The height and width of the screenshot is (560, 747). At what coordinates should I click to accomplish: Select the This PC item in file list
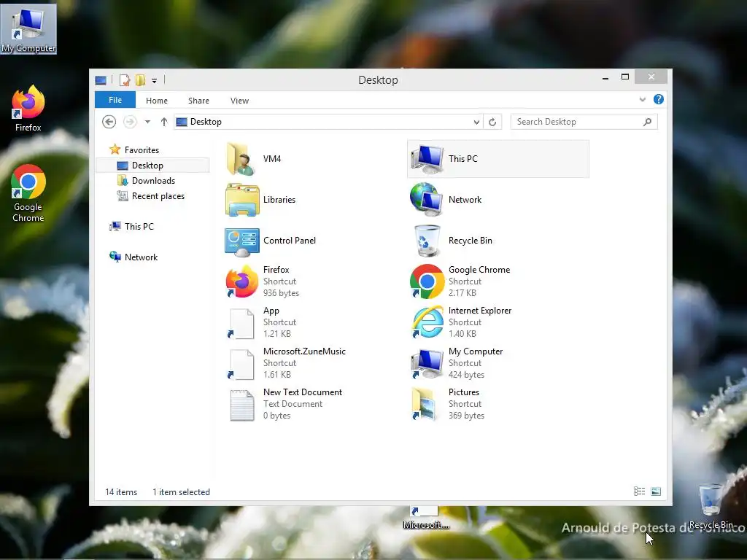tap(498, 158)
